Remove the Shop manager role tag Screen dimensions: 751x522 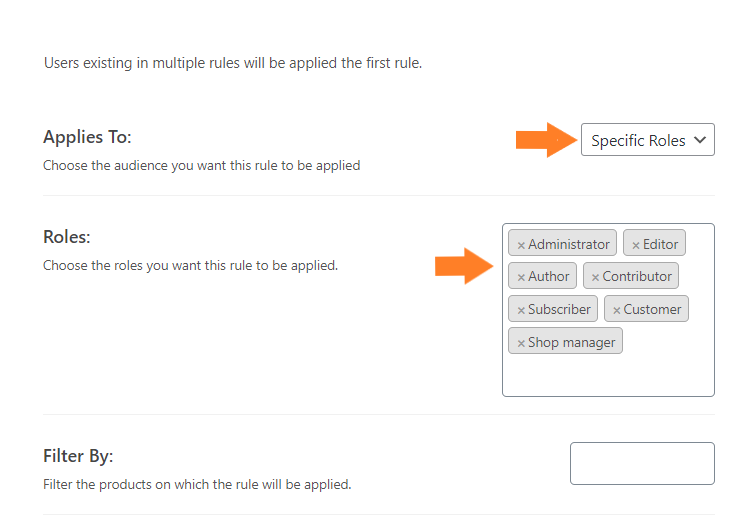point(521,343)
